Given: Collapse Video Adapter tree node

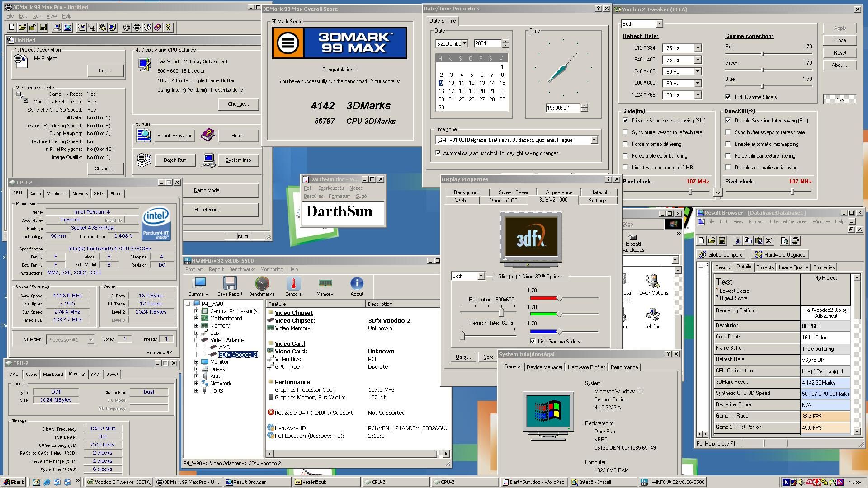Looking at the screenshot, I should click(197, 340).
